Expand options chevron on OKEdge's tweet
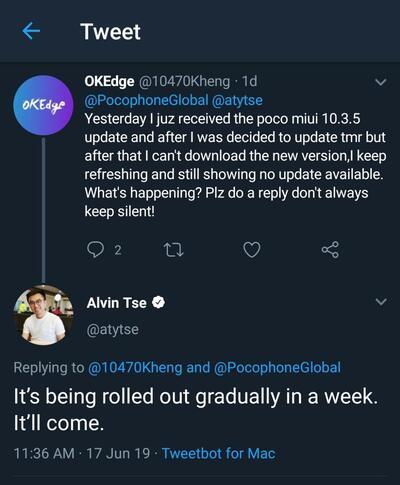Screen dimensions: 400x485 coord(381,82)
